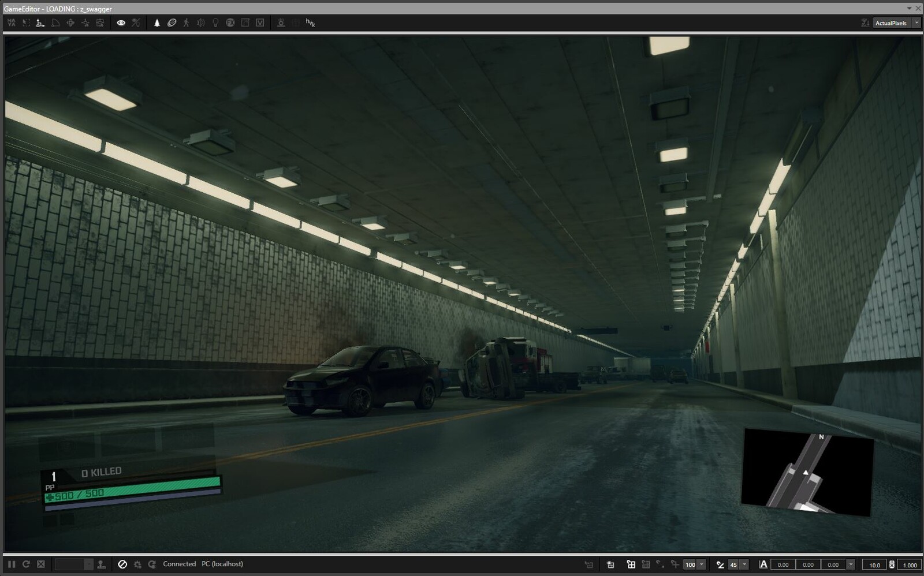The image size is (924, 576).
Task: Click the joystick controller icon
Action: (102, 564)
